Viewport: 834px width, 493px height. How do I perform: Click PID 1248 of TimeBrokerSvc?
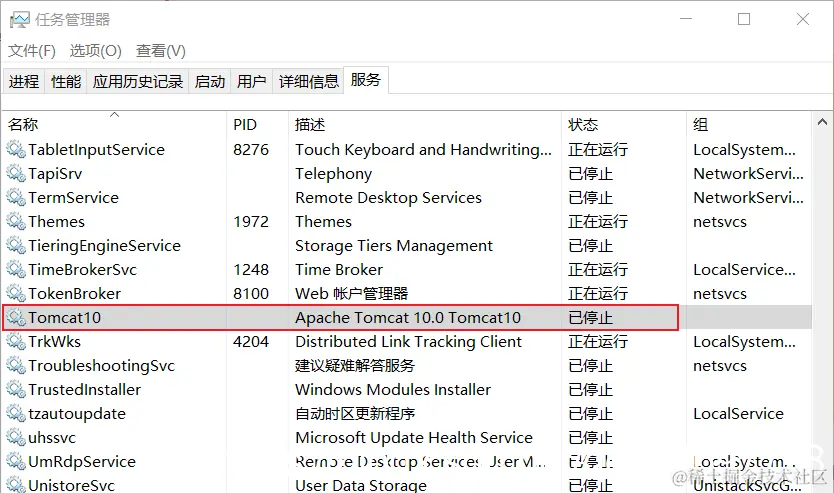coord(251,270)
